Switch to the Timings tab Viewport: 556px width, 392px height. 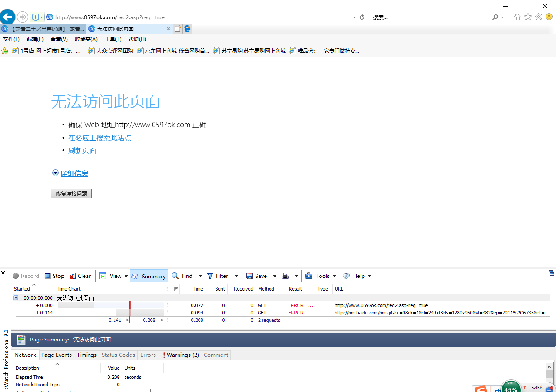point(87,355)
